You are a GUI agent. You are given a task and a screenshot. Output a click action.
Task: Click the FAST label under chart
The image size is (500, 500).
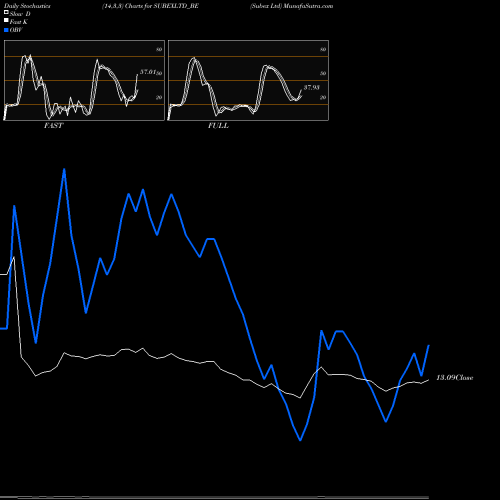pyautogui.click(x=53, y=125)
